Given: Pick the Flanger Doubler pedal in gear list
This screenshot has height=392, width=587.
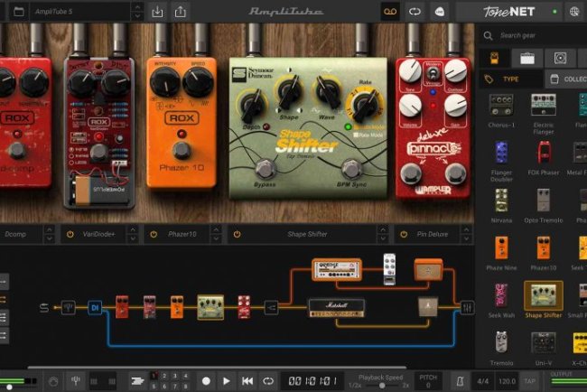Looking at the screenshot, I should [501, 161].
